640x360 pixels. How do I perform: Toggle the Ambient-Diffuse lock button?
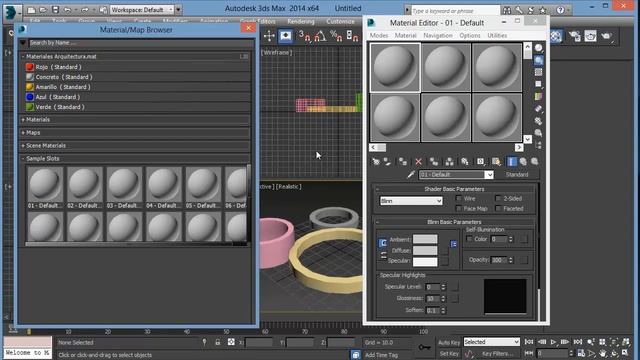pos(383,243)
